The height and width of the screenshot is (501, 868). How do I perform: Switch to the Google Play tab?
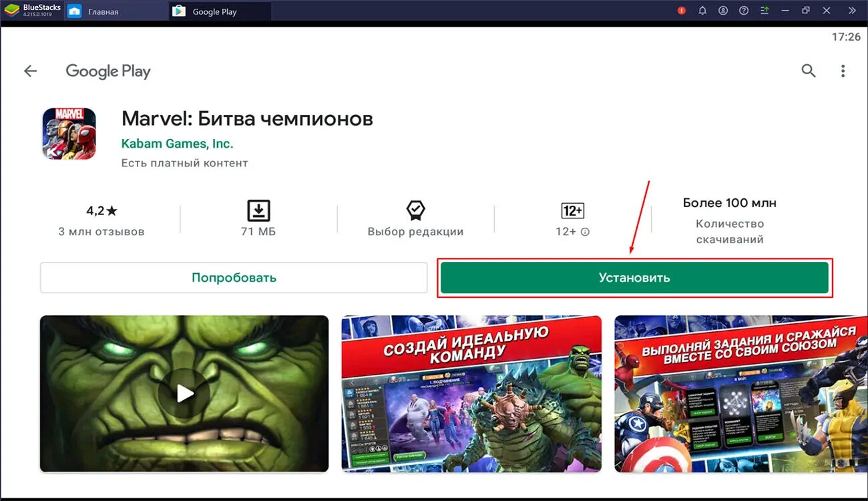click(x=220, y=11)
